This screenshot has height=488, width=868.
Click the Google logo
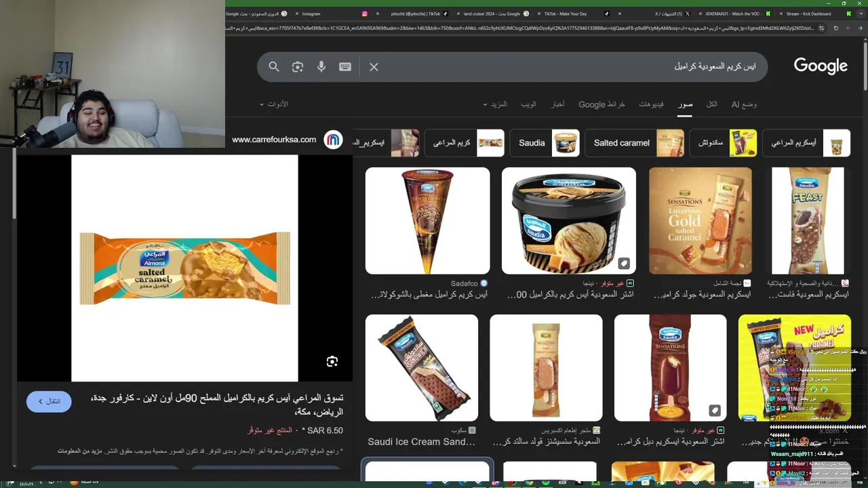[821, 66]
